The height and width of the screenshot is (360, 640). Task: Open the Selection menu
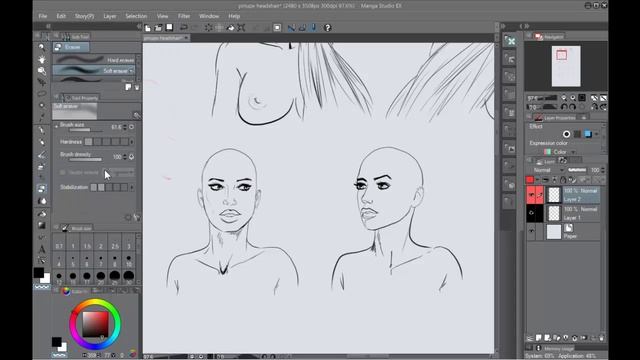click(x=136, y=16)
